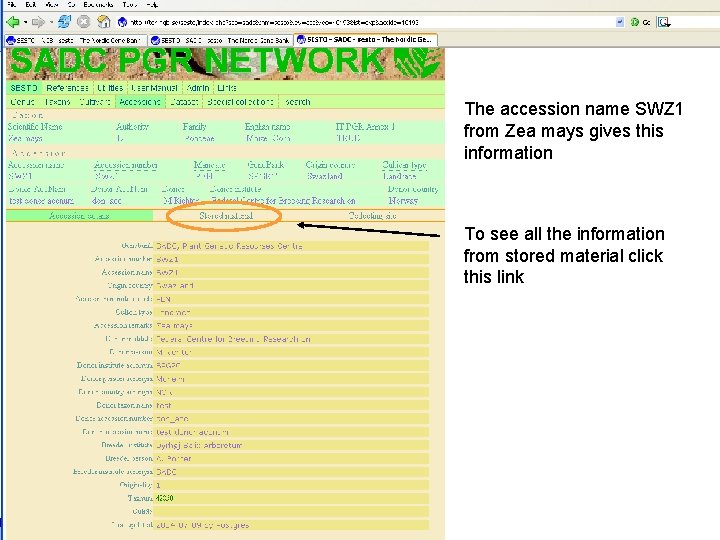Open the Admin site menu
The height and width of the screenshot is (540, 720).
[x=198, y=88]
